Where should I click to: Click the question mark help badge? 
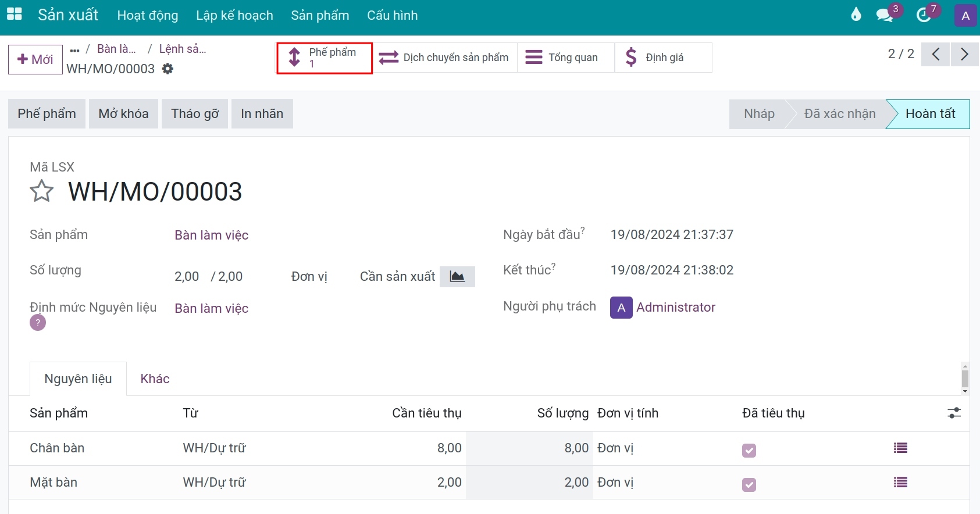pos(38,323)
